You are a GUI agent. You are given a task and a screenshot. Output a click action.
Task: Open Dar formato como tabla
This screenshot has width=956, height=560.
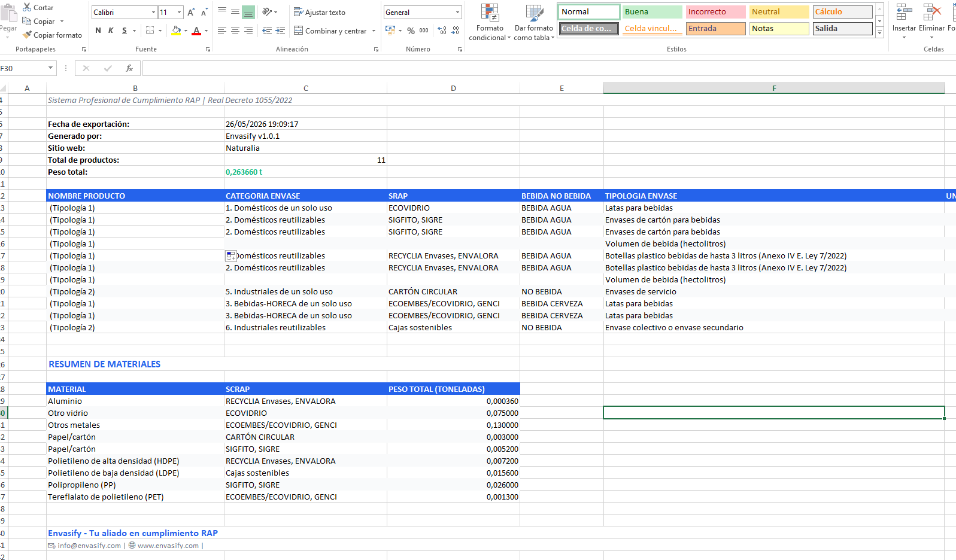click(534, 23)
